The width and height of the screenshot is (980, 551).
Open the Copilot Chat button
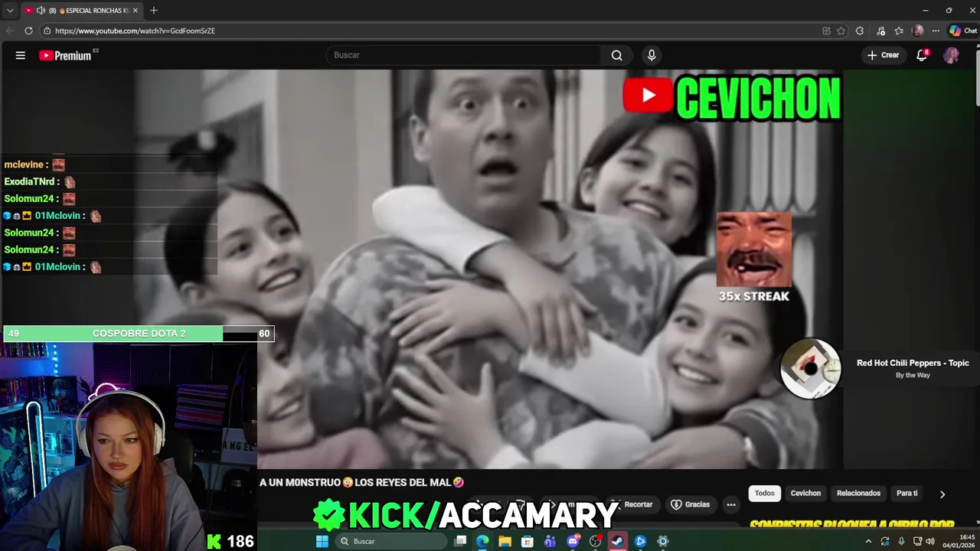[963, 31]
